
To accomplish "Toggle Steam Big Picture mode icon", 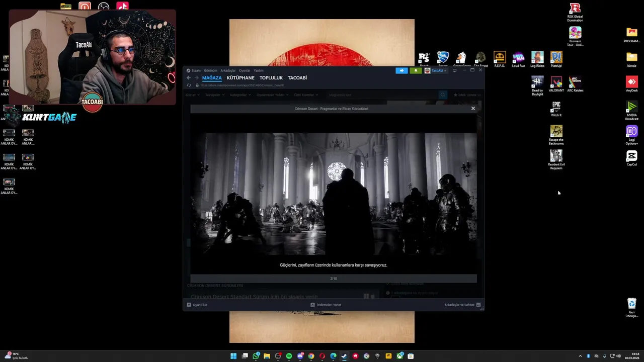I will 454,70.
